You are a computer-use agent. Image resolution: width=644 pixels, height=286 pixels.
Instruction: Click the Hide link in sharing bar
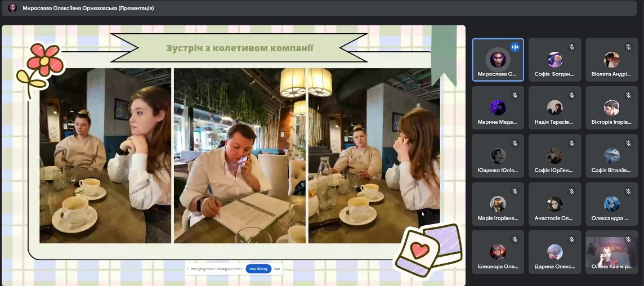pyautogui.click(x=277, y=269)
